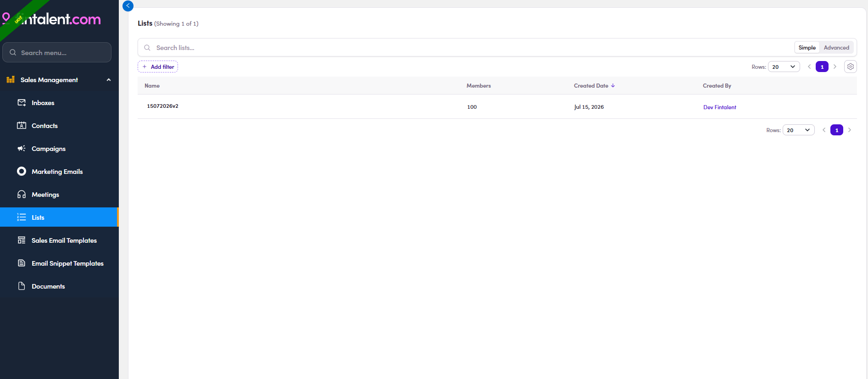
Task: Go to next page in top pagination
Action: 835,67
